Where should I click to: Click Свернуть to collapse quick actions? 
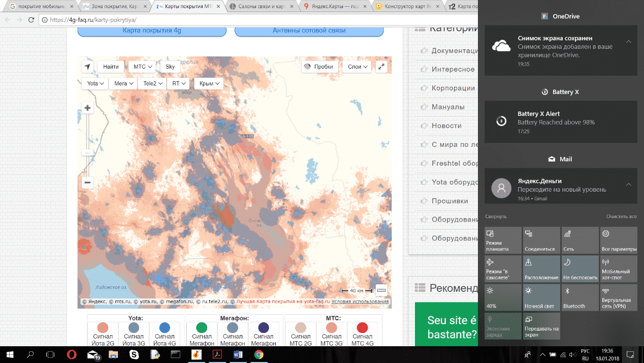pos(496,217)
